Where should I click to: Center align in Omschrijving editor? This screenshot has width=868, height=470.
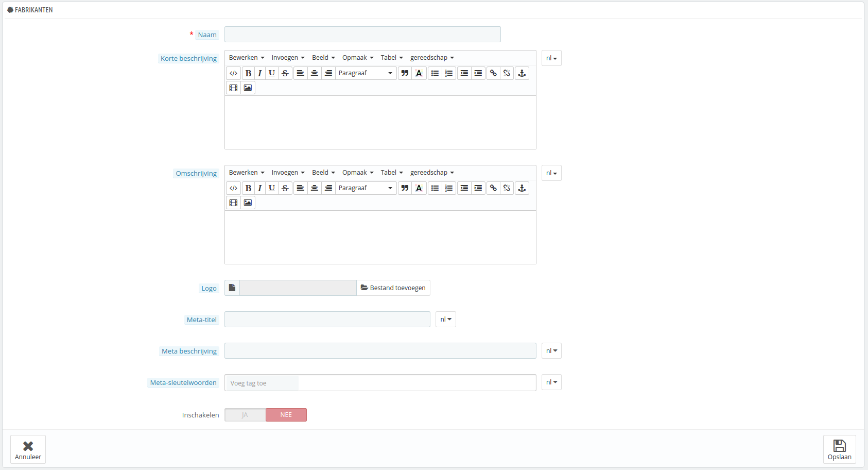tap(314, 188)
